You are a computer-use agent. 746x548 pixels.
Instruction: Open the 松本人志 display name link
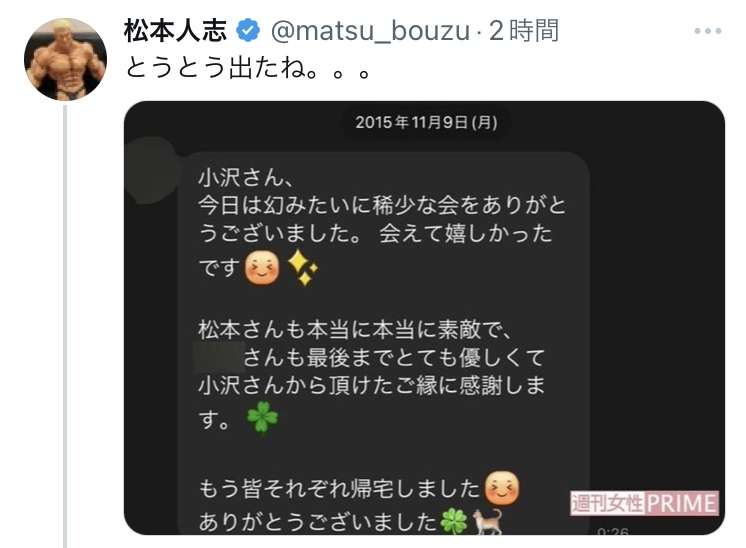pyautogui.click(x=175, y=31)
